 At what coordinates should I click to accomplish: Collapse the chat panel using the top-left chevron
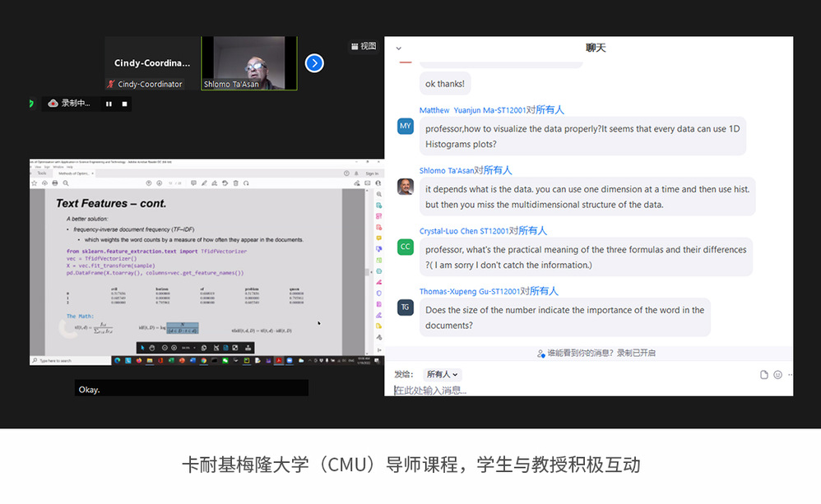click(x=399, y=49)
